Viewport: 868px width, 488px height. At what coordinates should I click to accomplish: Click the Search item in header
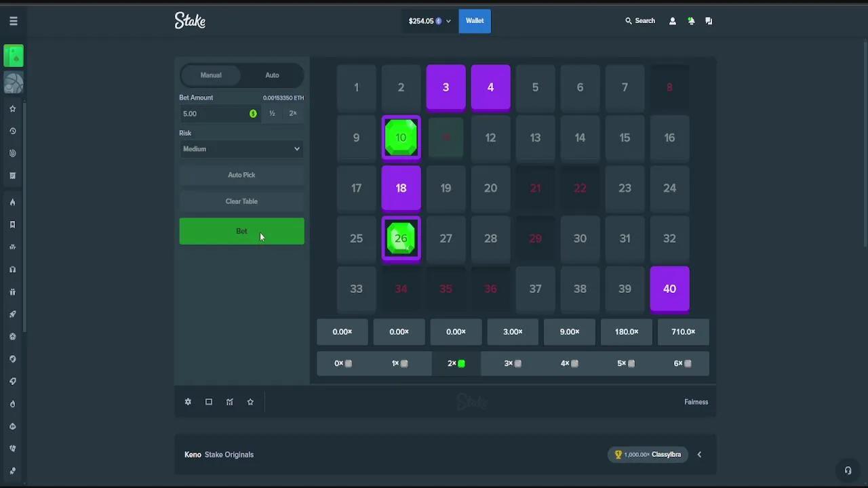(x=640, y=21)
